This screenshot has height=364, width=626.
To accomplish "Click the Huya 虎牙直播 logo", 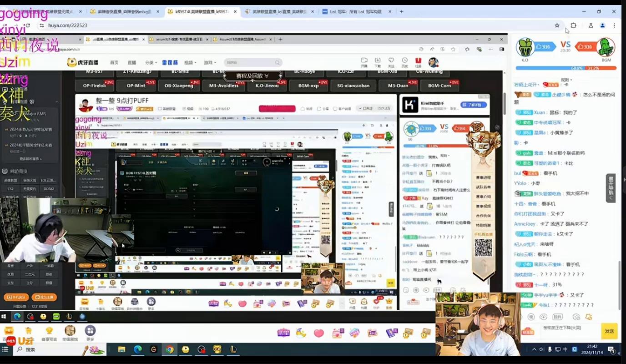I will (x=83, y=62).
